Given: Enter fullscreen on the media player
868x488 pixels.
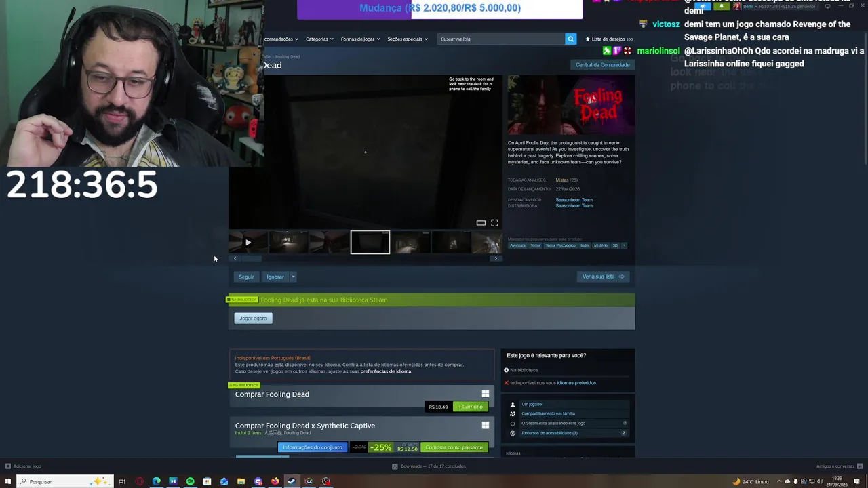Looking at the screenshot, I should pos(494,222).
